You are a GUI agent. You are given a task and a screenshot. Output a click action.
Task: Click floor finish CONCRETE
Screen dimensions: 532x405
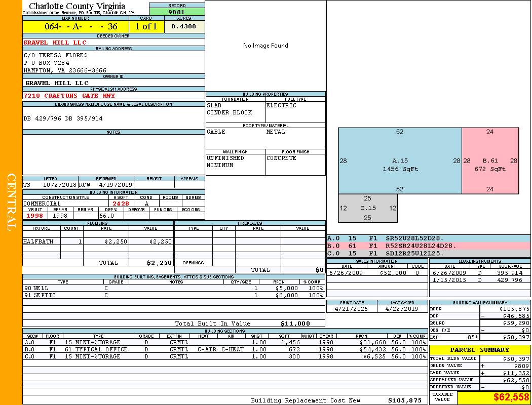pyautogui.click(x=281, y=158)
